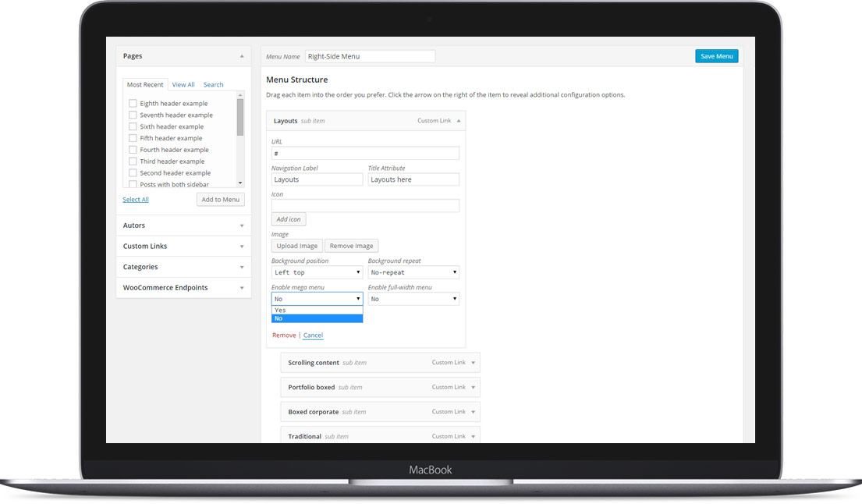The image size is (862, 504).
Task: Expand Portfolio boxed item arrow
Action: (x=473, y=387)
